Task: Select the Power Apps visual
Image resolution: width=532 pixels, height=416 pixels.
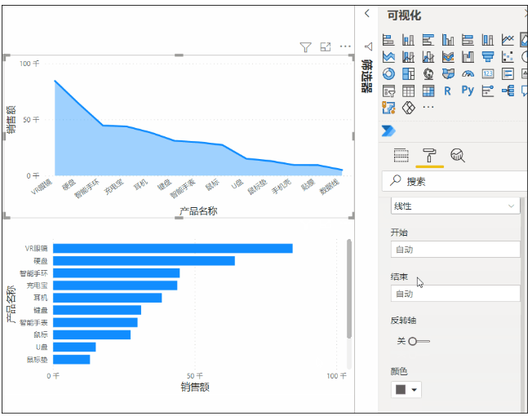Action: tap(408, 108)
